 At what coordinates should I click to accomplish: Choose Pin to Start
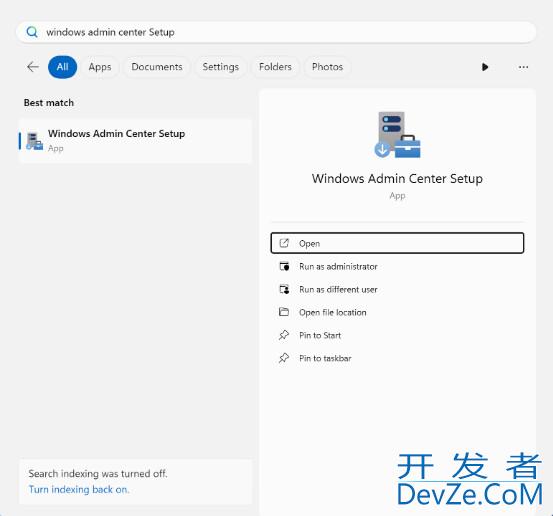click(x=397, y=335)
